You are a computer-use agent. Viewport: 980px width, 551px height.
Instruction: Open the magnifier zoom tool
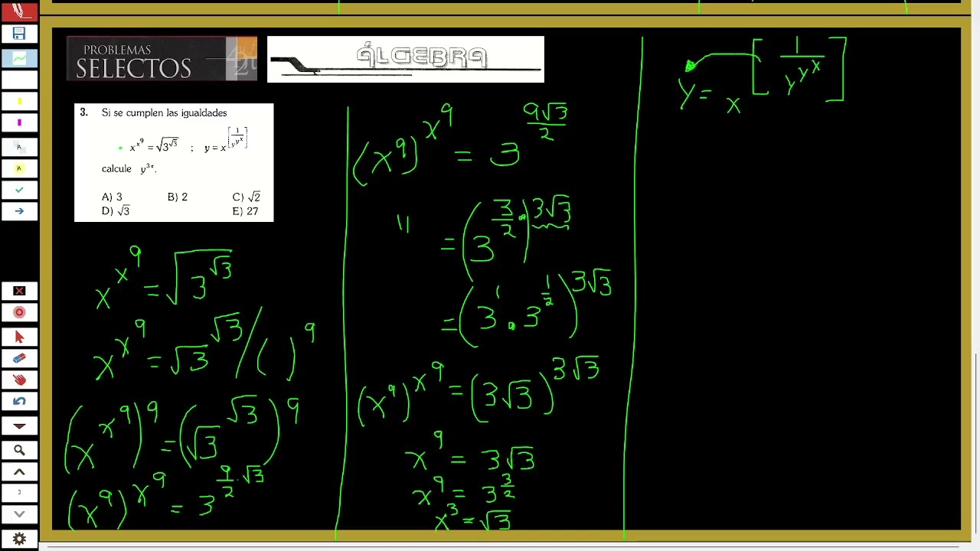[x=19, y=450]
